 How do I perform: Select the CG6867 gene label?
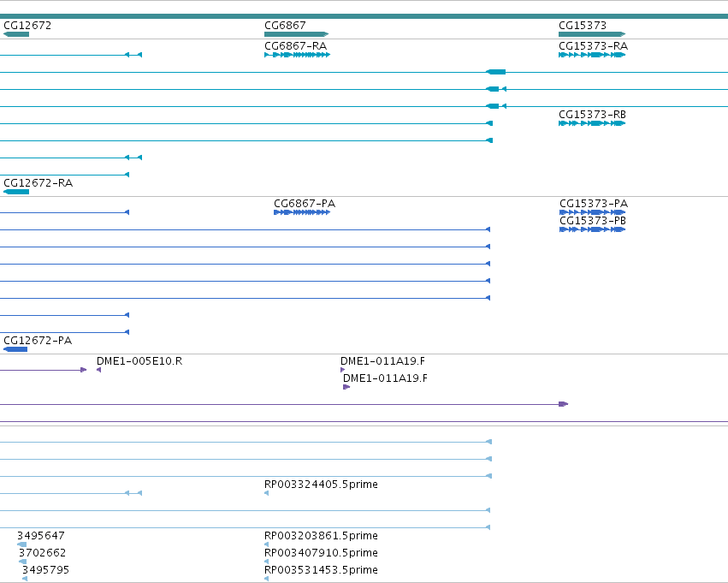(285, 26)
